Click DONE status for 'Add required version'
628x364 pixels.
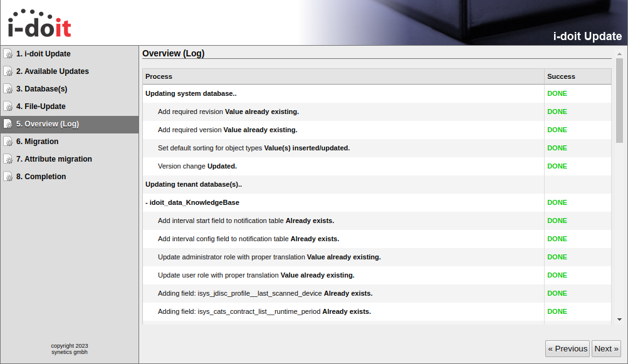click(x=557, y=130)
